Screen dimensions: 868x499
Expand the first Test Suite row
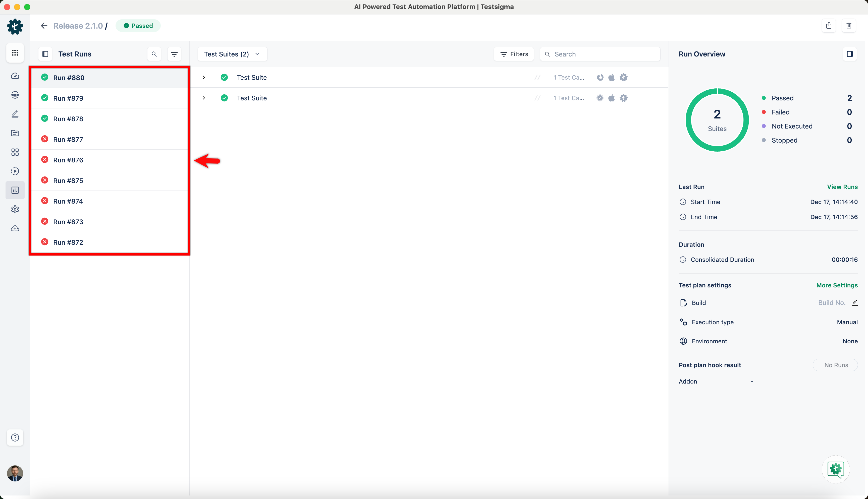(204, 78)
